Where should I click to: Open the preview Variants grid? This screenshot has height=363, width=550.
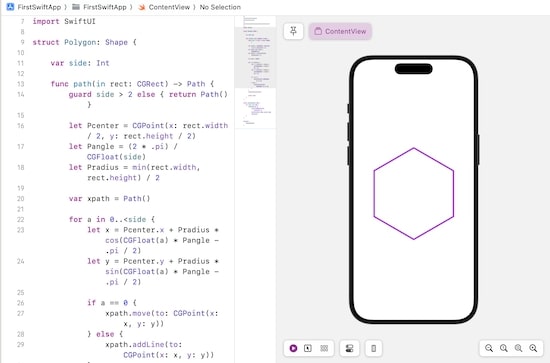[324, 348]
